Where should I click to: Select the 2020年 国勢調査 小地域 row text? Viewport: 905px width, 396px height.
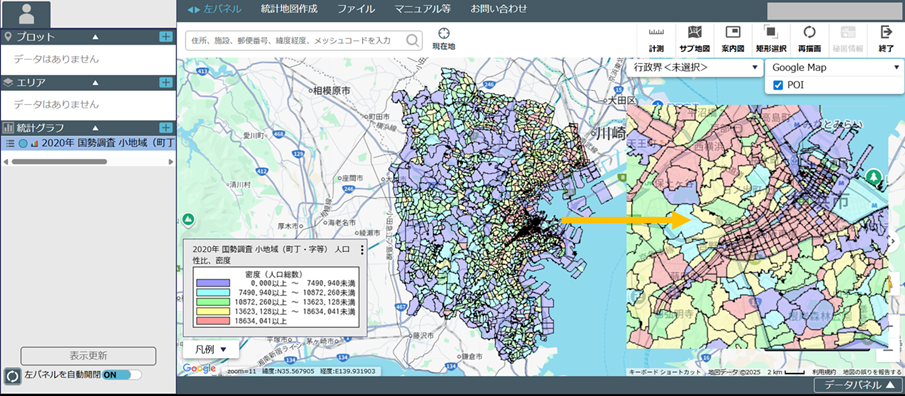(x=107, y=143)
